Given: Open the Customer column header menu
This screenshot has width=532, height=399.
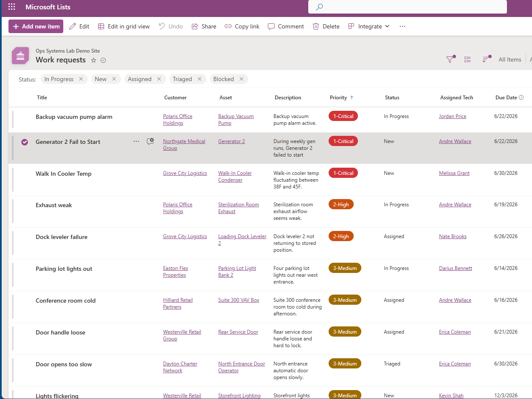Looking at the screenshot, I should [x=175, y=98].
